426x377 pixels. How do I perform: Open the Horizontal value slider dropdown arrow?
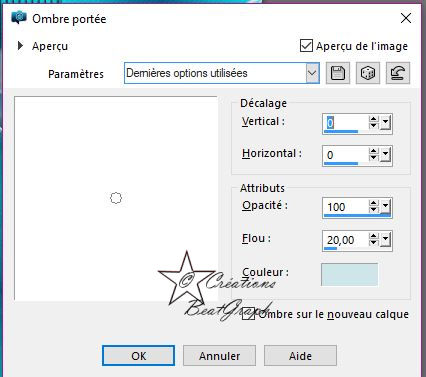click(386, 154)
